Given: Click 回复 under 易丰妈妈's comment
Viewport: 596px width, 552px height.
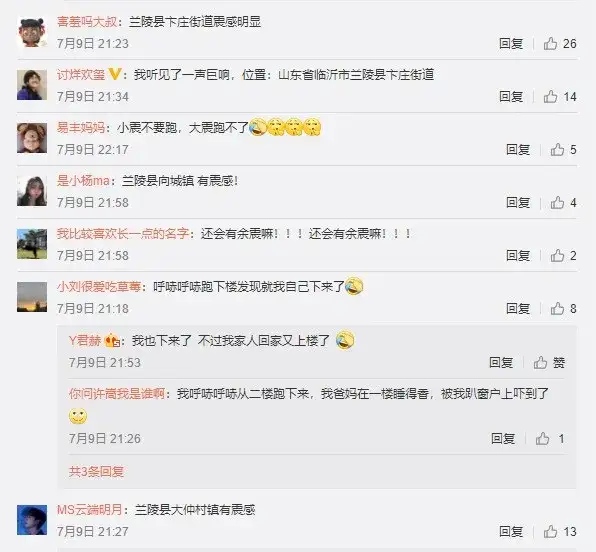Looking at the screenshot, I should click(x=518, y=150).
